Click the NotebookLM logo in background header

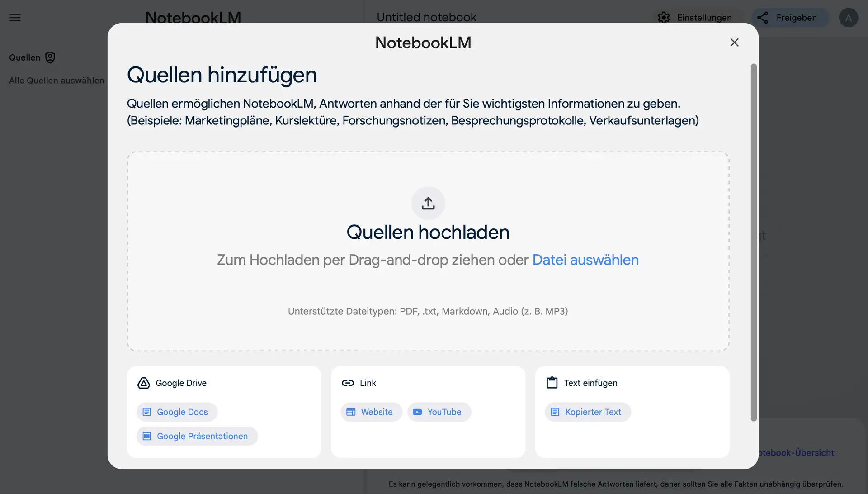tap(193, 17)
